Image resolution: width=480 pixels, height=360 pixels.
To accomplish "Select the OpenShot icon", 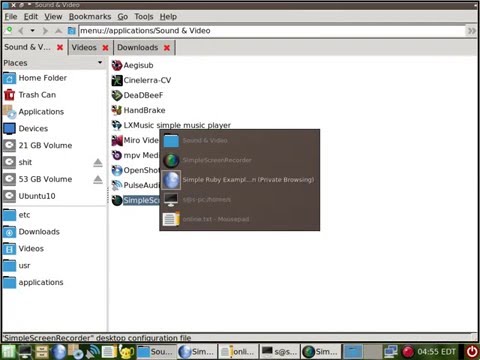I will [x=117, y=170].
